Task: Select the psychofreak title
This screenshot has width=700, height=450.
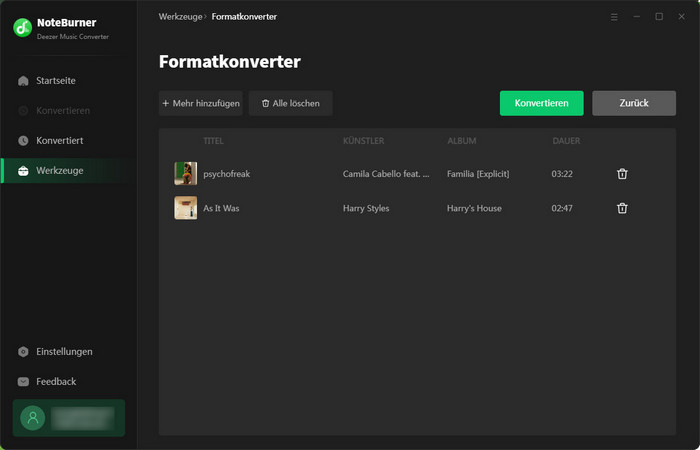Action: coord(226,174)
